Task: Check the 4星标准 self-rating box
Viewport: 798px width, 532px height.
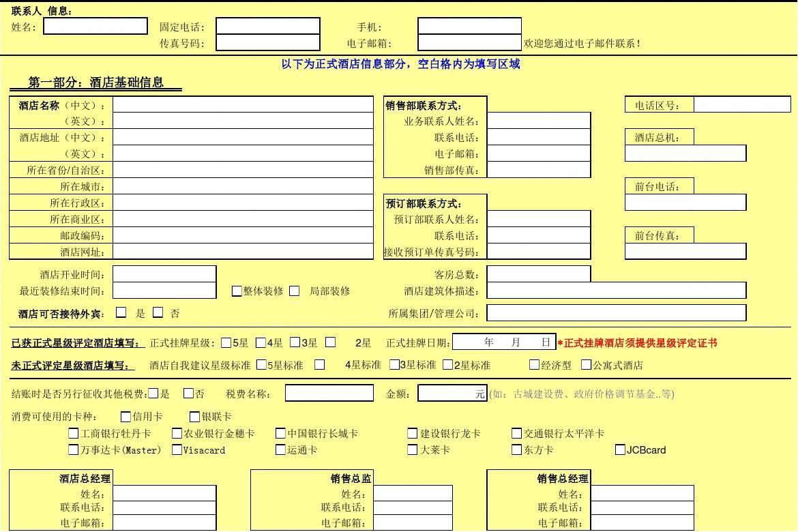Action: coord(320,364)
